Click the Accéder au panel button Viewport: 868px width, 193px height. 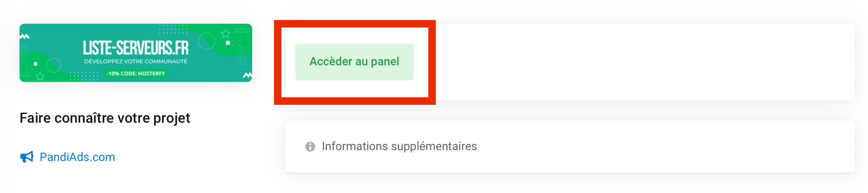point(354,62)
